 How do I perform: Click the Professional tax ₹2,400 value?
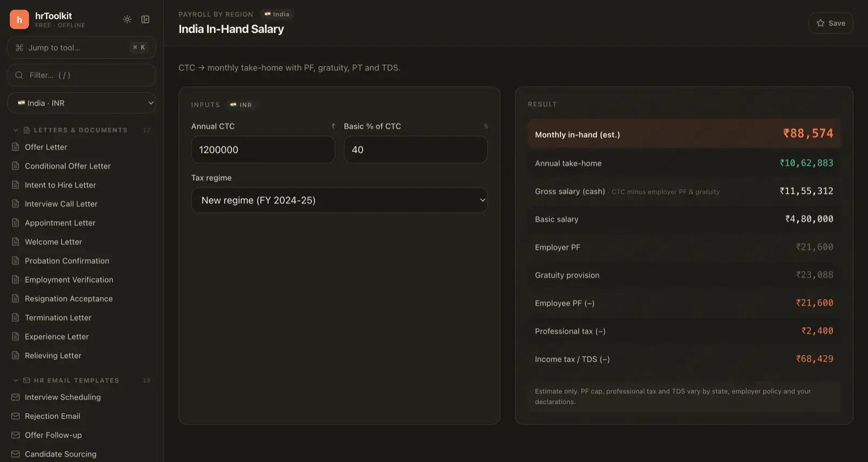tap(817, 331)
